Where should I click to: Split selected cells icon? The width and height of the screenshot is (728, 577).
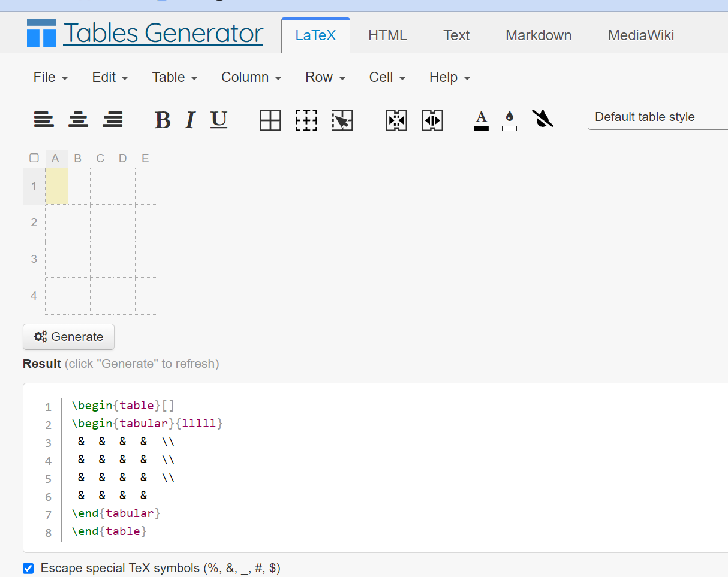tap(432, 120)
